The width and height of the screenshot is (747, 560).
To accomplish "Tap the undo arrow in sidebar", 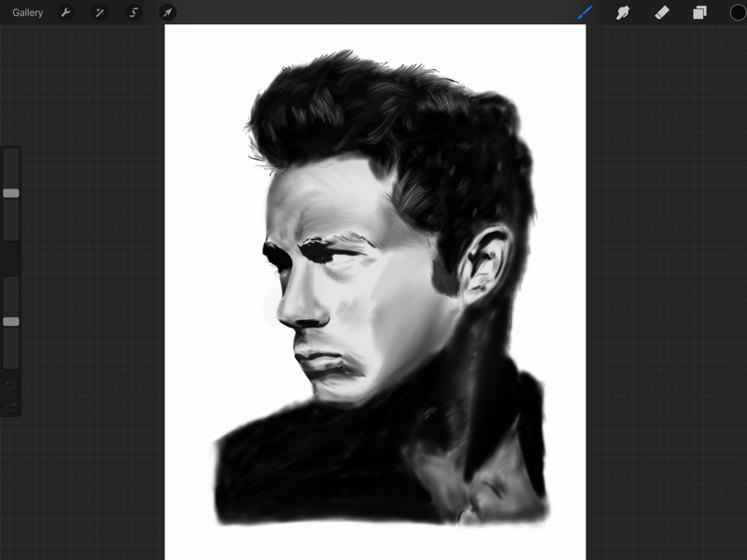I will (11, 385).
